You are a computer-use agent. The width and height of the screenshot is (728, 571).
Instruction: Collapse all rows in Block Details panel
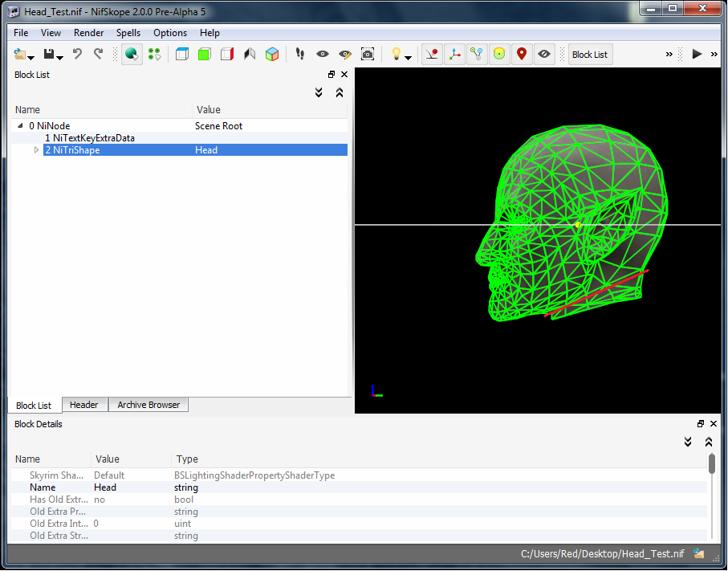coord(709,442)
